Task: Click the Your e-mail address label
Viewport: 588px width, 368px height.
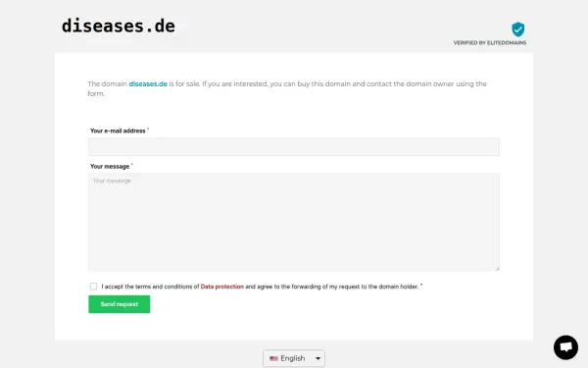Action: coord(118,131)
